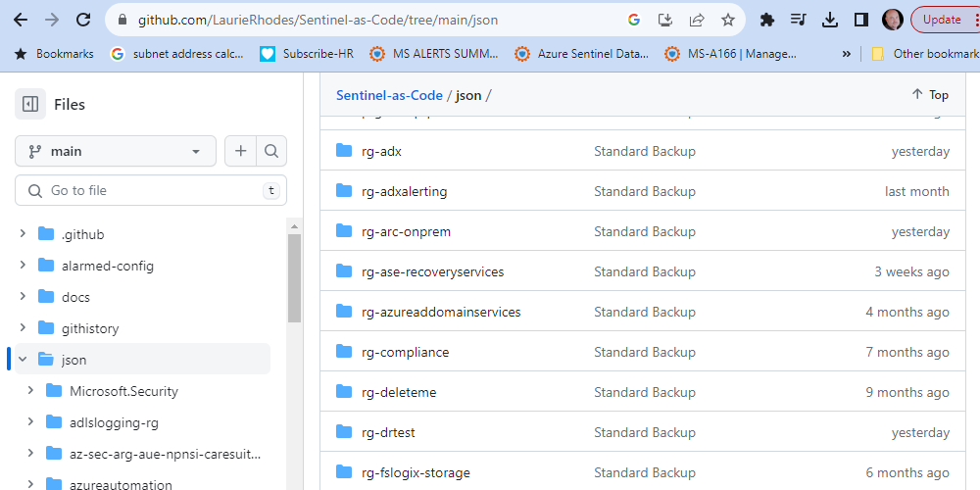Expand the adlslogging-rg folder chevron
Screen dimensions: 980x490
[30, 421]
